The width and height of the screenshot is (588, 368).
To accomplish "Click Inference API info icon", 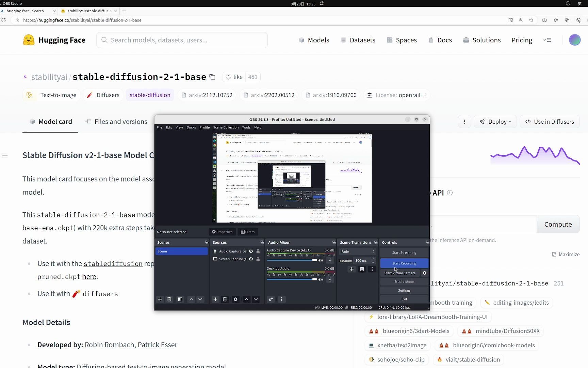I will (450, 193).
